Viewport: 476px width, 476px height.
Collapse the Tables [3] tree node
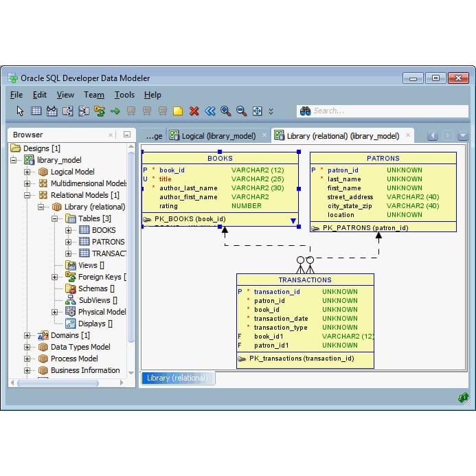55,218
